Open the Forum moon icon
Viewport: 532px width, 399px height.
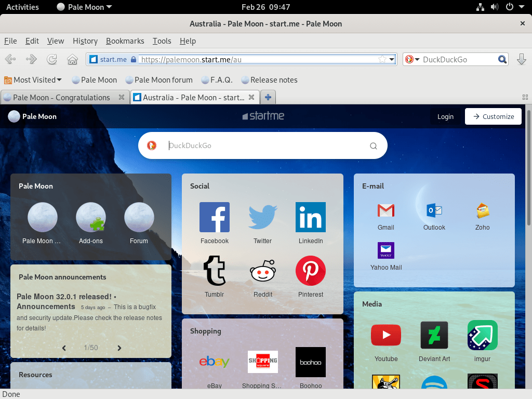point(139,217)
